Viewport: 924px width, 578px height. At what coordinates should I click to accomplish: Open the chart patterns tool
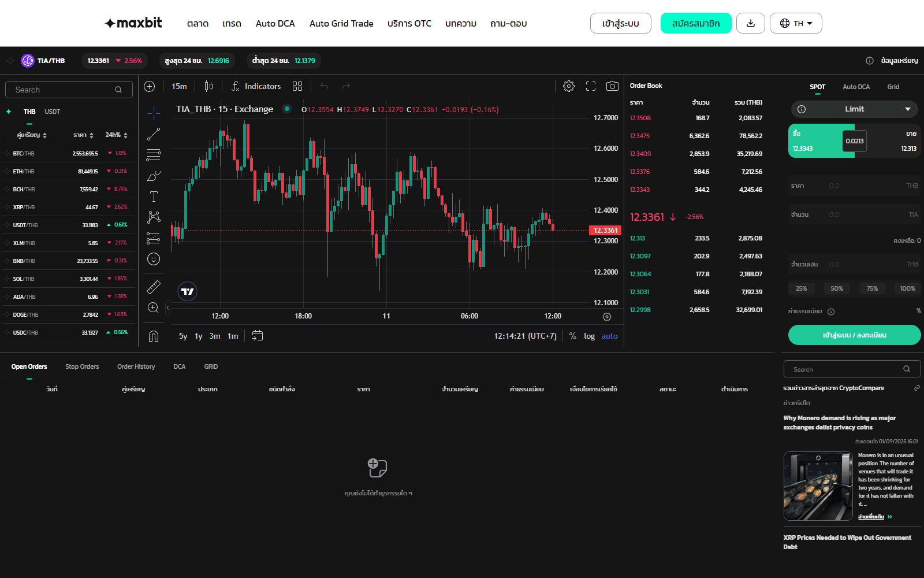point(154,217)
